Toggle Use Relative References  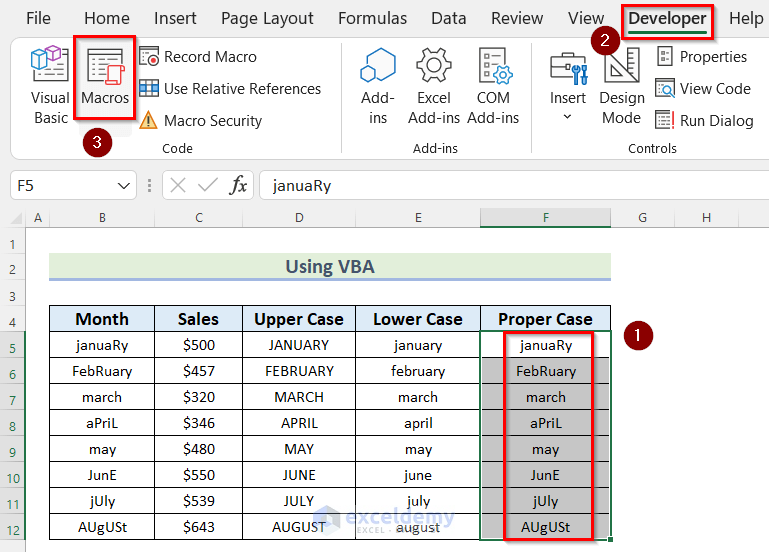click(230, 89)
